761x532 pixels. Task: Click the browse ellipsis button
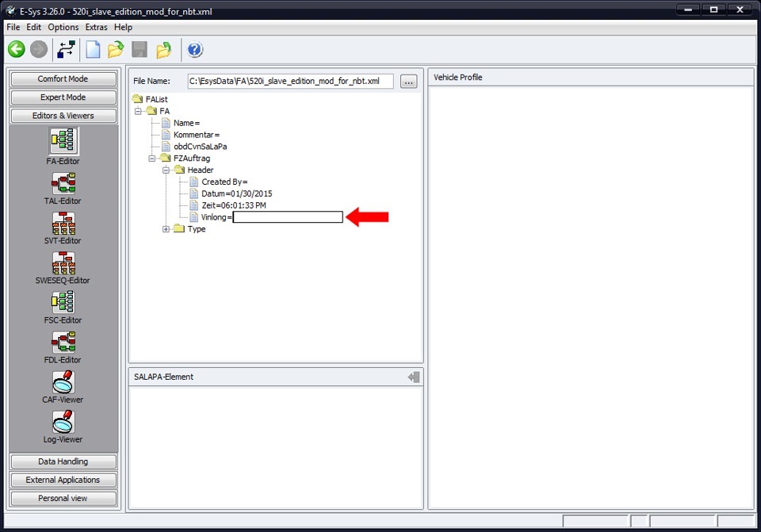pos(409,82)
